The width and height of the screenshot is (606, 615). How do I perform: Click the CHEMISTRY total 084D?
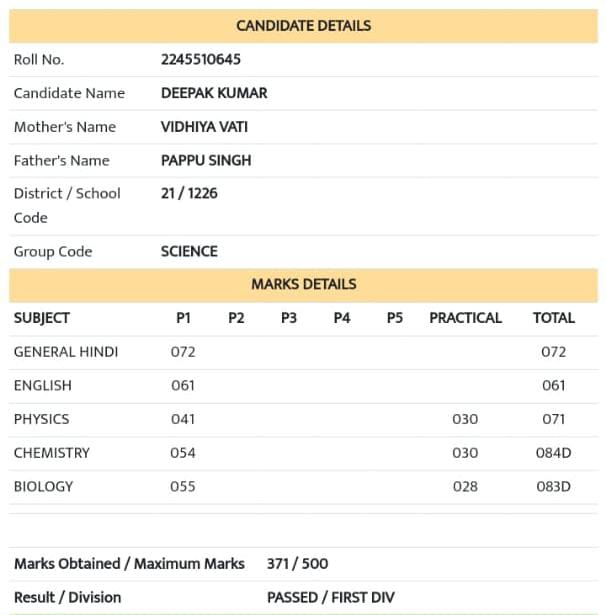tap(553, 453)
